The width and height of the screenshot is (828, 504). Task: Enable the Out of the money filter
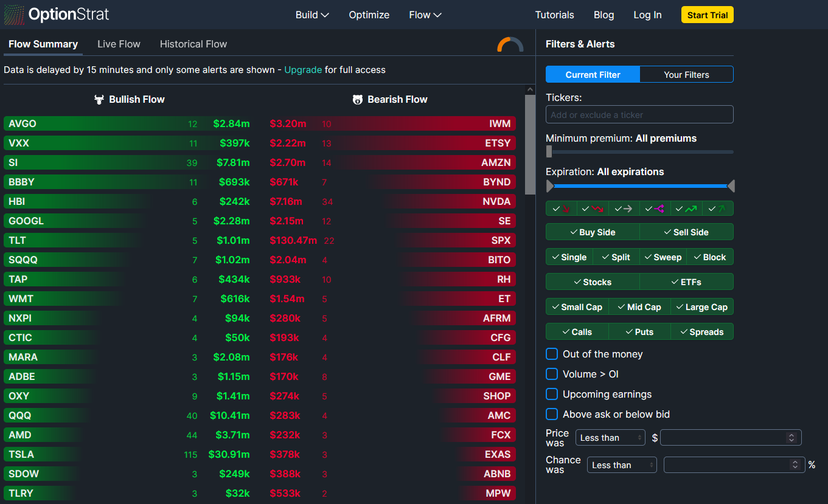click(x=552, y=354)
